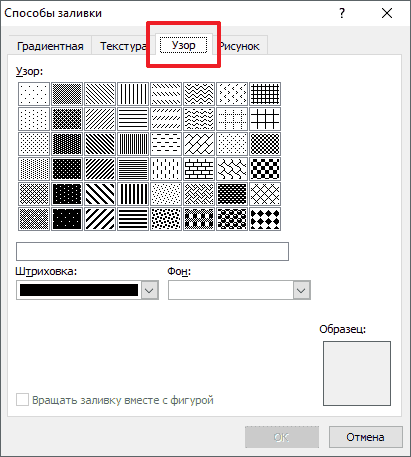Select the sparsest 5% dots pattern
The image size is (411, 457).
point(34,94)
